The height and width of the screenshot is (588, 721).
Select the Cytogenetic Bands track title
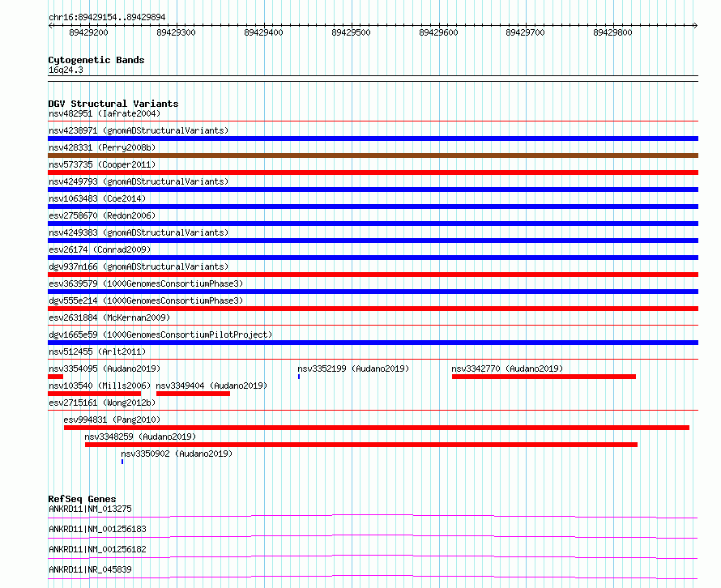click(96, 60)
